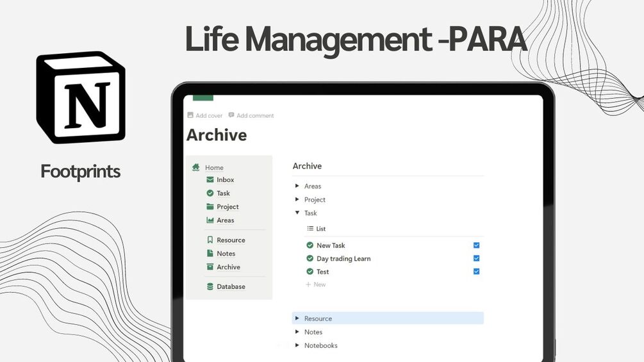Uncheck the Test row checkbox
The image size is (644, 362).
pyautogui.click(x=476, y=271)
